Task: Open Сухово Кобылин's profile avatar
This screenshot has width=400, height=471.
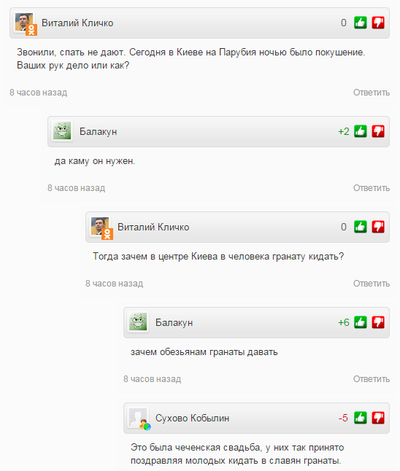Action: (x=139, y=419)
